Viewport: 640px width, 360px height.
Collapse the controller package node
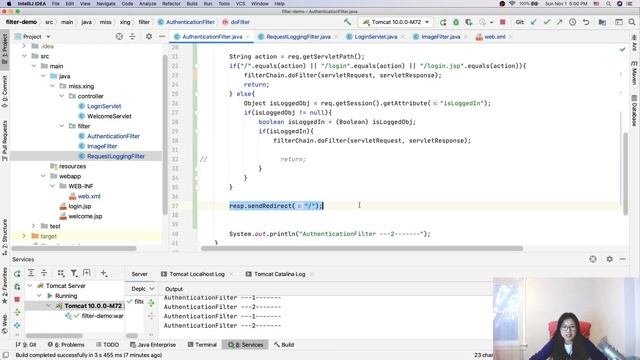(x=62, y=96)
